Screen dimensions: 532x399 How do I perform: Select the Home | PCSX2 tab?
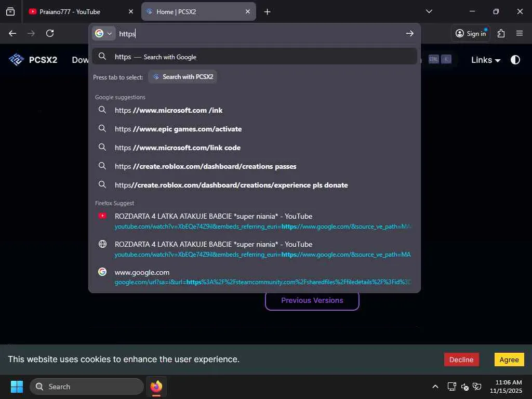click(198, 11)
